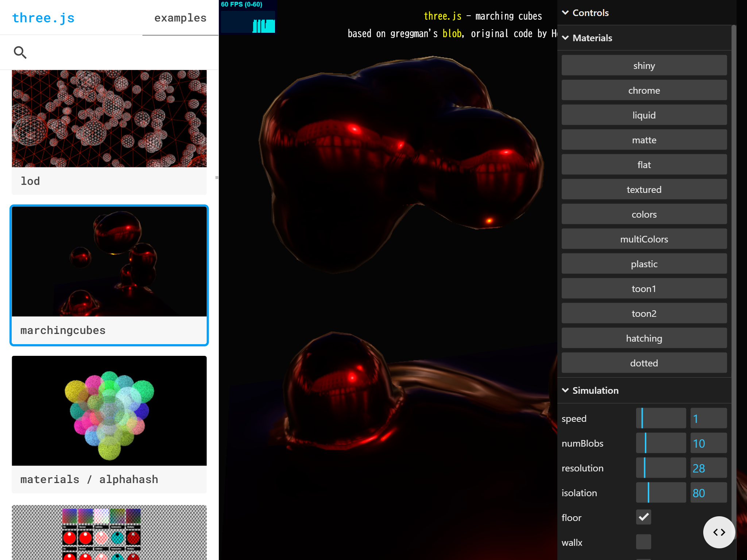
Task: Open the materials / alphahash example
Action: point(109,424)
